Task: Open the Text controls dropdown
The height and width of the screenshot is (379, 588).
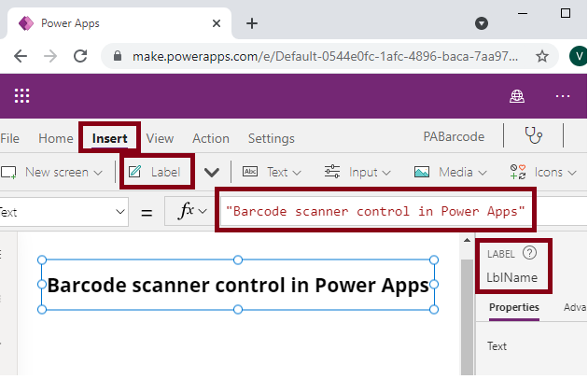Action: [297, 173]
